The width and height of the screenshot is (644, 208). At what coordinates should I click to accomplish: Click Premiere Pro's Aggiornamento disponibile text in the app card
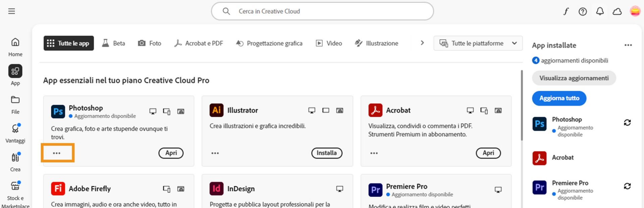coord(422,195)
